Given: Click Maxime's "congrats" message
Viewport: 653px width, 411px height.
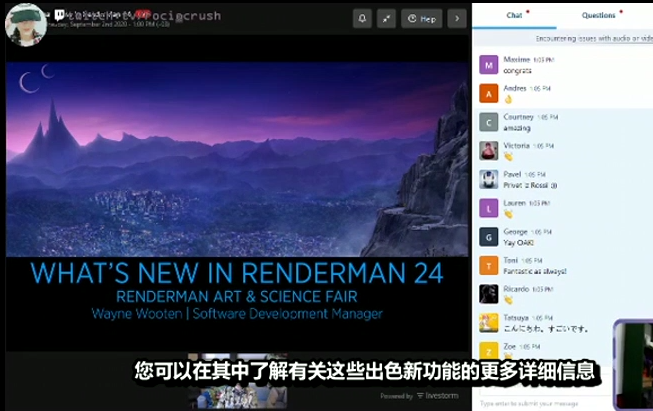Looking at the screenshot, I should (x=517, y=71).
